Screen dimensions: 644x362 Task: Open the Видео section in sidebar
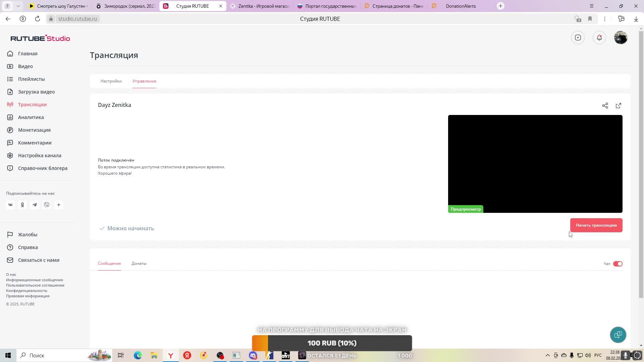click(25, 66)
